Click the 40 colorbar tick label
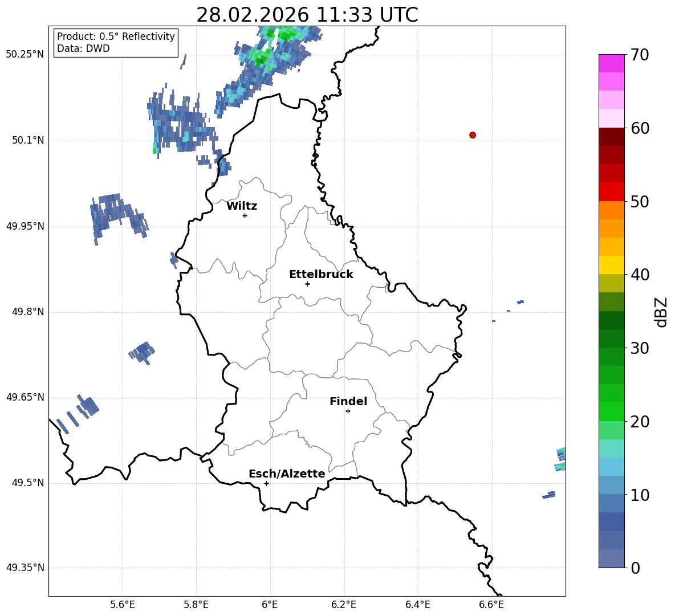This screenshot has height=616, width=675. (640, 275)
